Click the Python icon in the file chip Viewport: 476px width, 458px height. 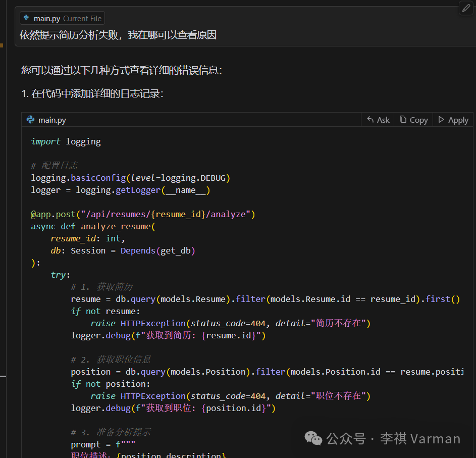coord(27,18)
